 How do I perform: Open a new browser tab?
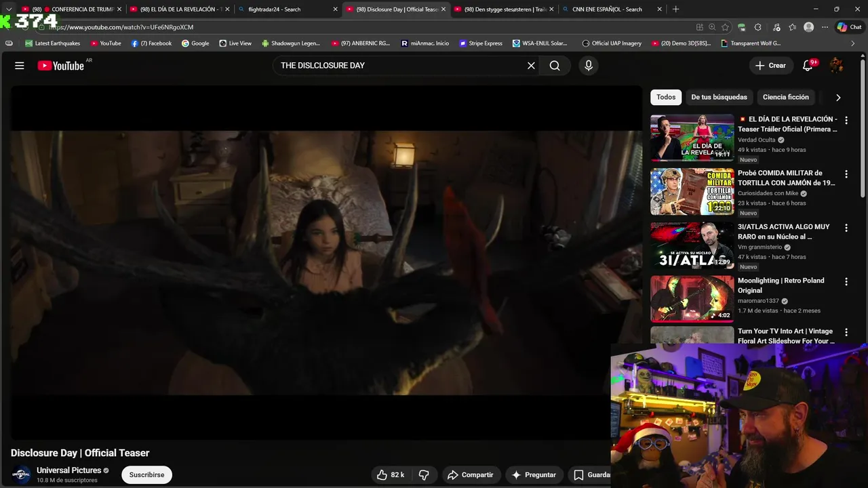[675, 9]
